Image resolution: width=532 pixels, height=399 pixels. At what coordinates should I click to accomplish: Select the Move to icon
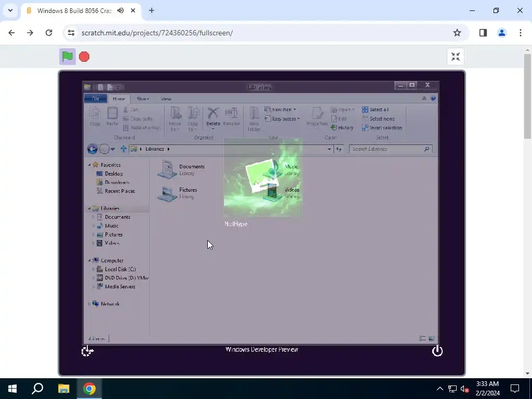[x=176, y=119]
